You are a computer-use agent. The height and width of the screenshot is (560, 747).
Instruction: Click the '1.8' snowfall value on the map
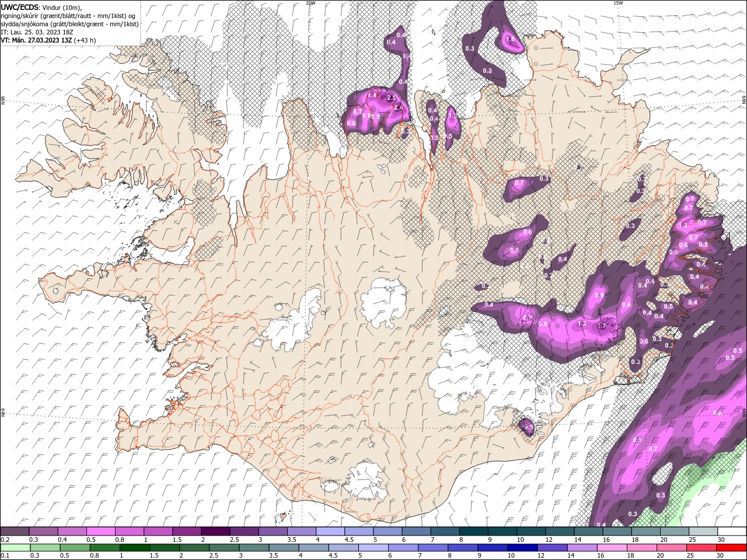(509, 40)
